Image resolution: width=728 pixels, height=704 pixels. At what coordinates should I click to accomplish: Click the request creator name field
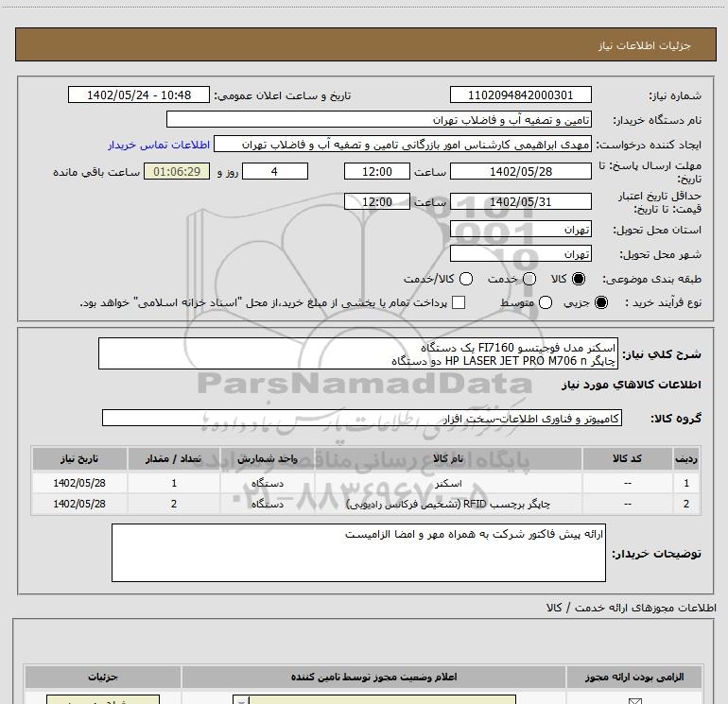pos(403,144)
